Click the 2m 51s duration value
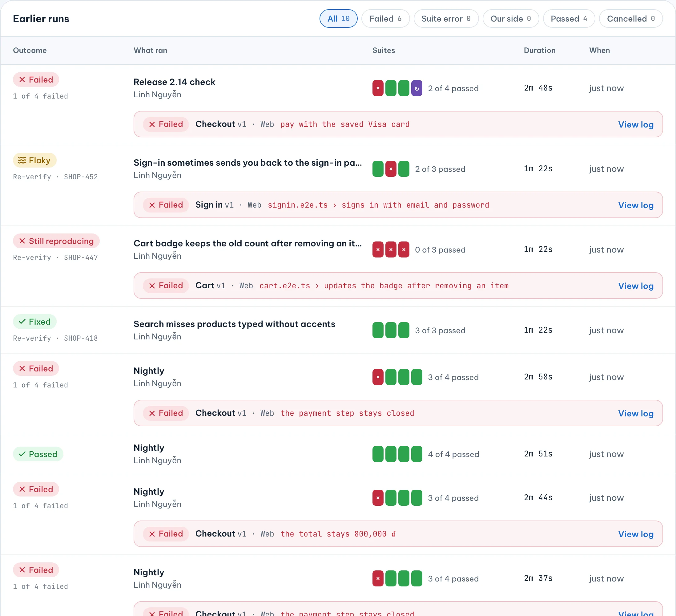Image resolution: width=676 pixels, height=616 pixels. pos(538,454)
